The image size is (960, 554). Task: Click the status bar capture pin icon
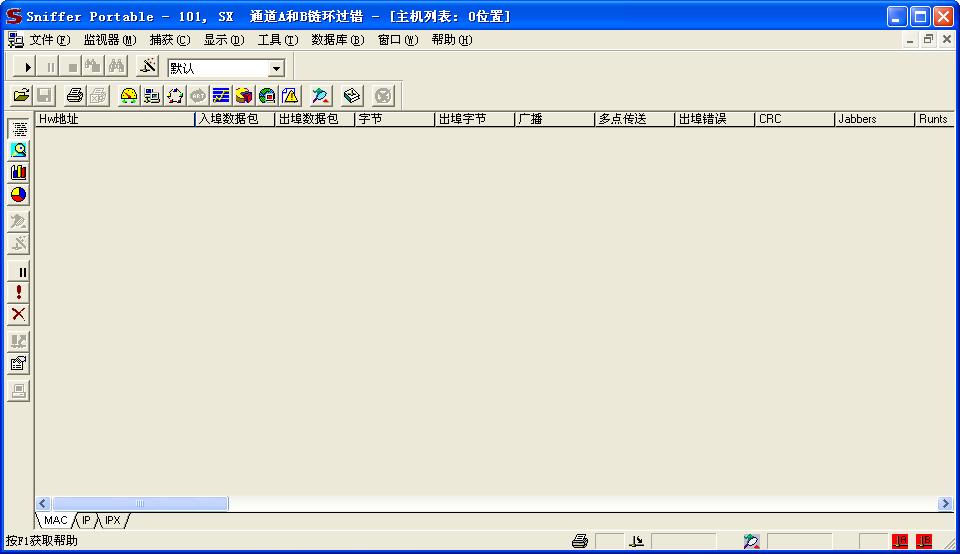[x=752, y=541]
